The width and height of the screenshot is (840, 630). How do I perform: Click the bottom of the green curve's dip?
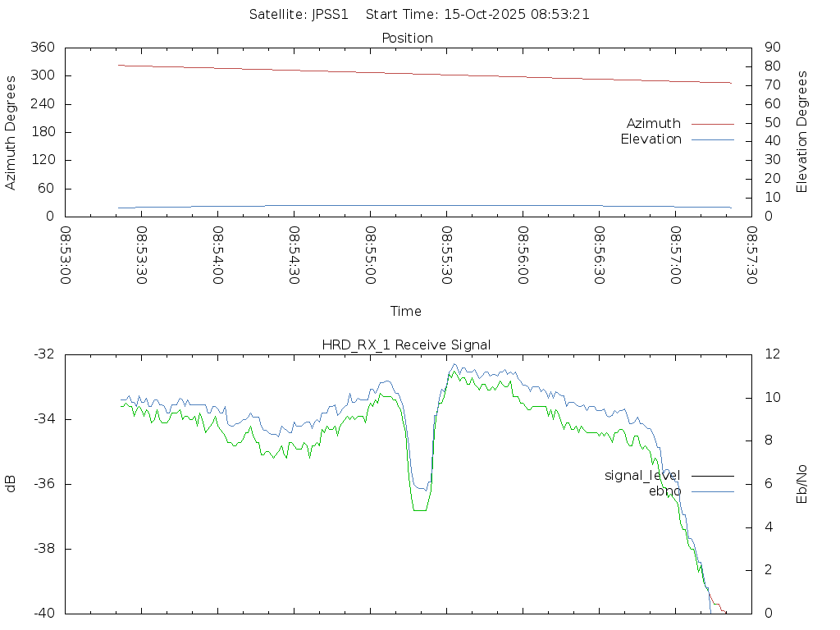coord(420,510)
